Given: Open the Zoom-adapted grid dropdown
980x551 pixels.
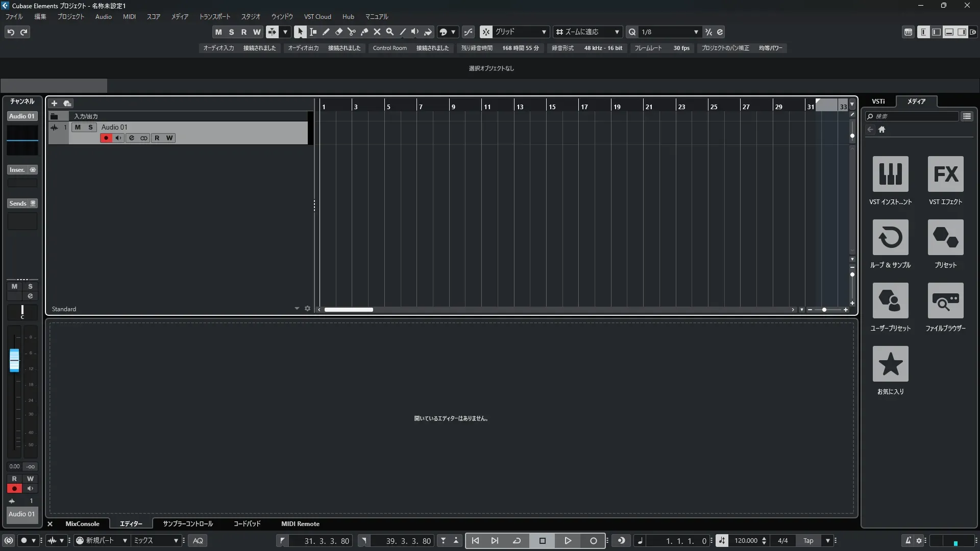Looking at the screenshot, I should pos(617,32).
